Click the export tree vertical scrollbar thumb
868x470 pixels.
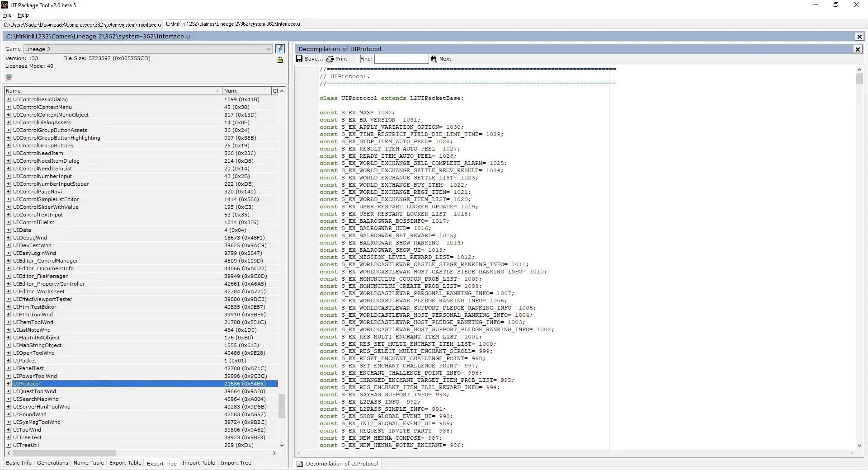pos(282,406)
